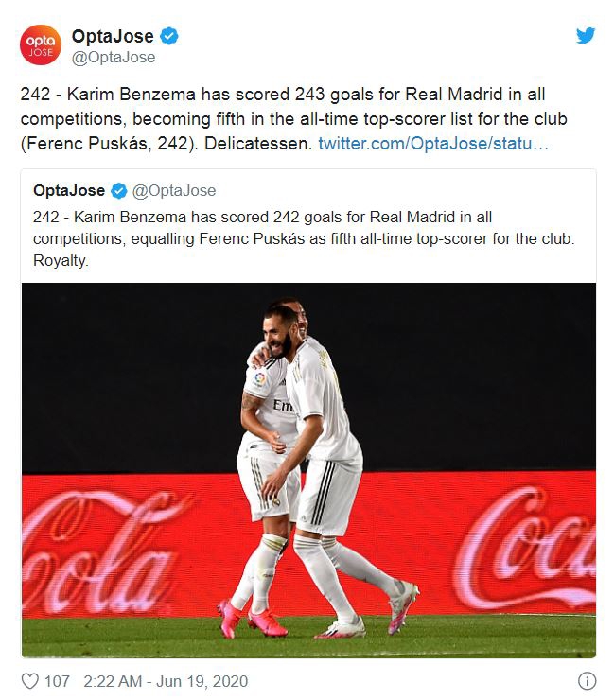614x700 pixels.
Task: Open the Benzema celebration photo
Action: [308, 469]
